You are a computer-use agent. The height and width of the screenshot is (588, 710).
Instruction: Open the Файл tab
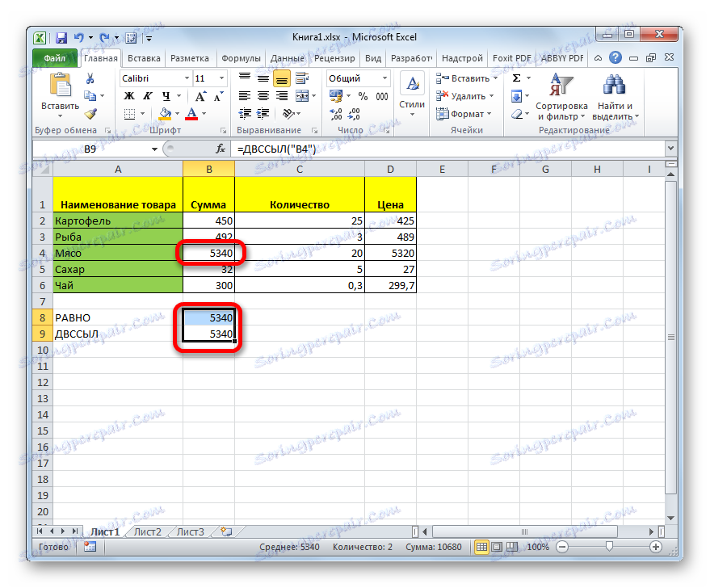coord(55,58)
